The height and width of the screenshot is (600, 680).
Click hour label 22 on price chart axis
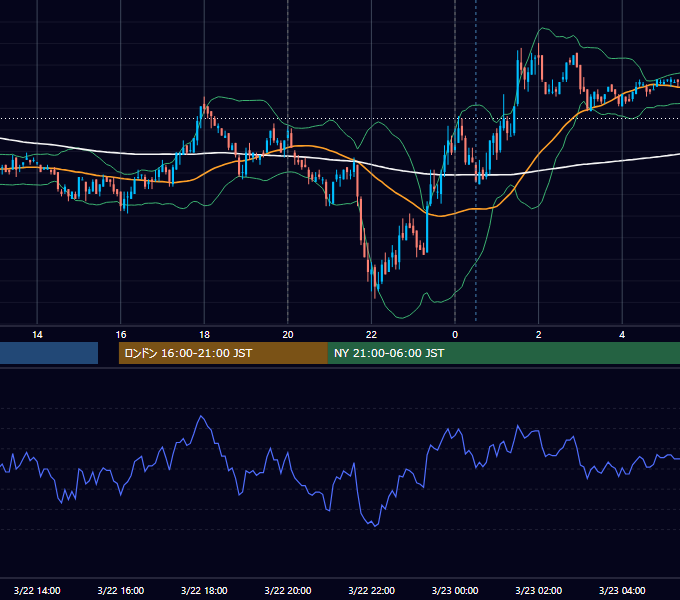372,335
